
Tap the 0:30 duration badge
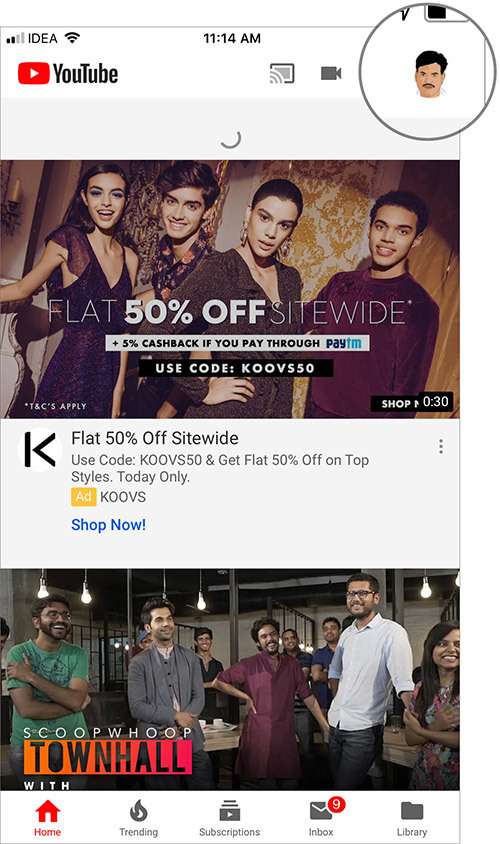click(435, 402)
